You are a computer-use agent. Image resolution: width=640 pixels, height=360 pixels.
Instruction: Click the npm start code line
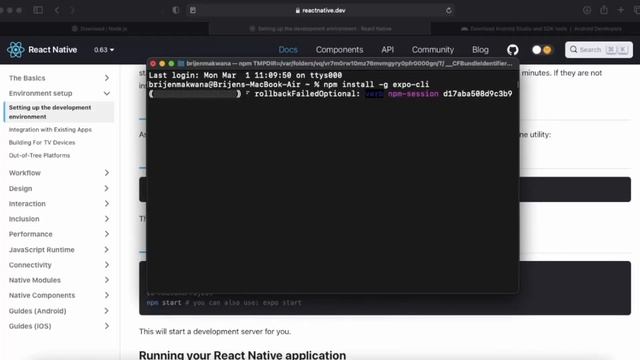click(x=224, y=303)
